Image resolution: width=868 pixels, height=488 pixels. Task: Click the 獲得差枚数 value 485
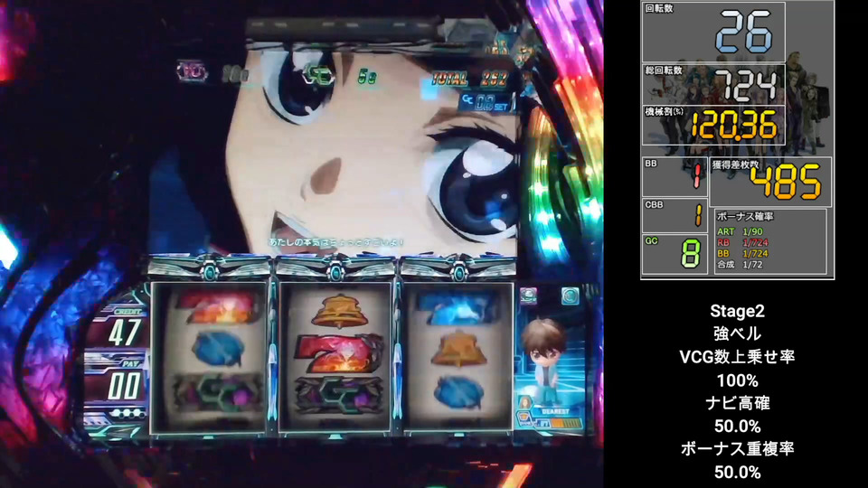click(785, 181)
